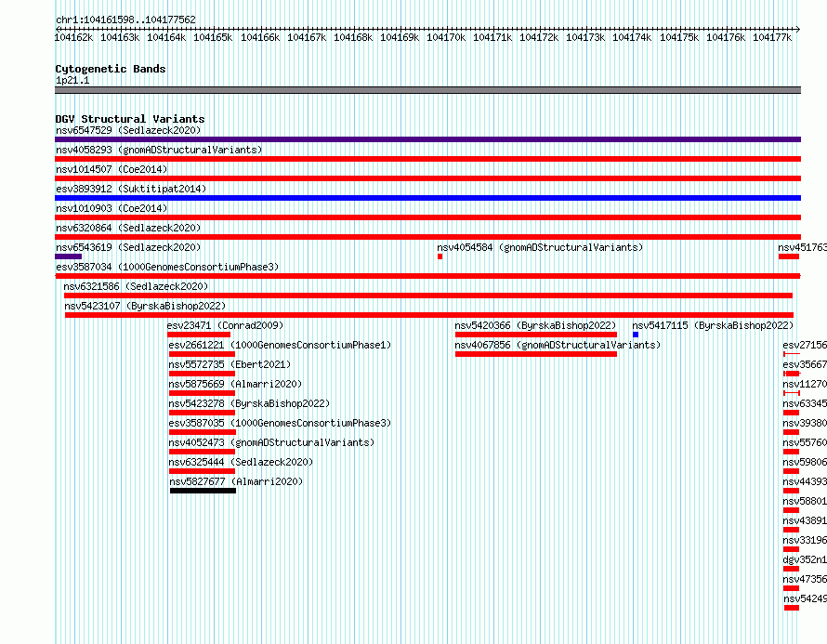Image resolution: width=827 pixels, height=644 pixels.
Task: Select the 1p21.1 band label
Action: point(72,80)
